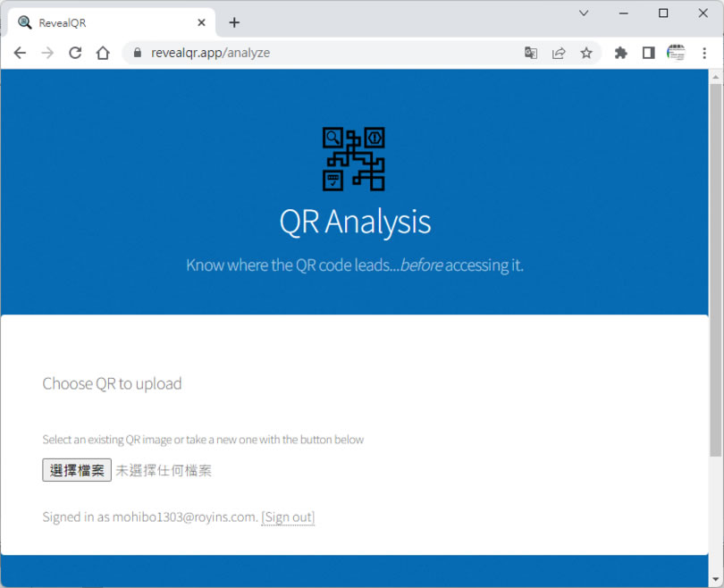The height and width of the screenshot is (588, 724).
Task: Bookmark this page with the star
Action: pyautogui.click(x=586, y=53)
